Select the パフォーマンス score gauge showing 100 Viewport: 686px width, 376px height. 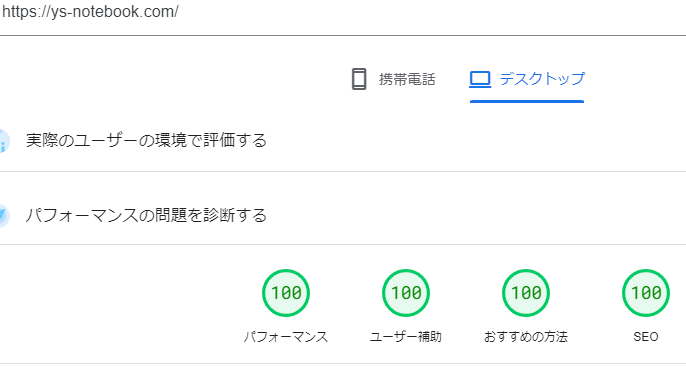click(x=286, y=293)
